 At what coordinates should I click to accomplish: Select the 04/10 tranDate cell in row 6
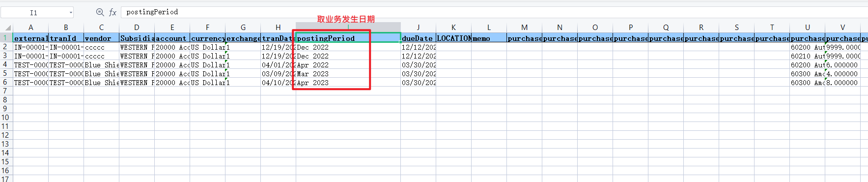point(278,83)
